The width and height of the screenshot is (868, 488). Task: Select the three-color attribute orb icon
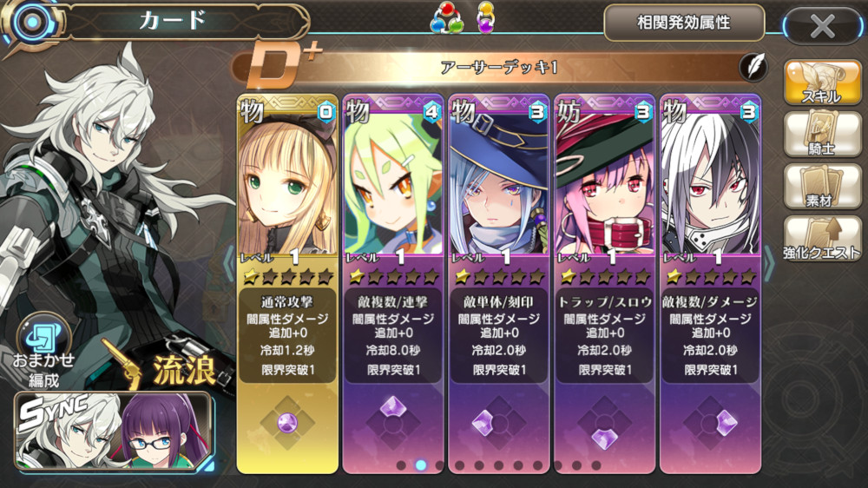(446, 17)
